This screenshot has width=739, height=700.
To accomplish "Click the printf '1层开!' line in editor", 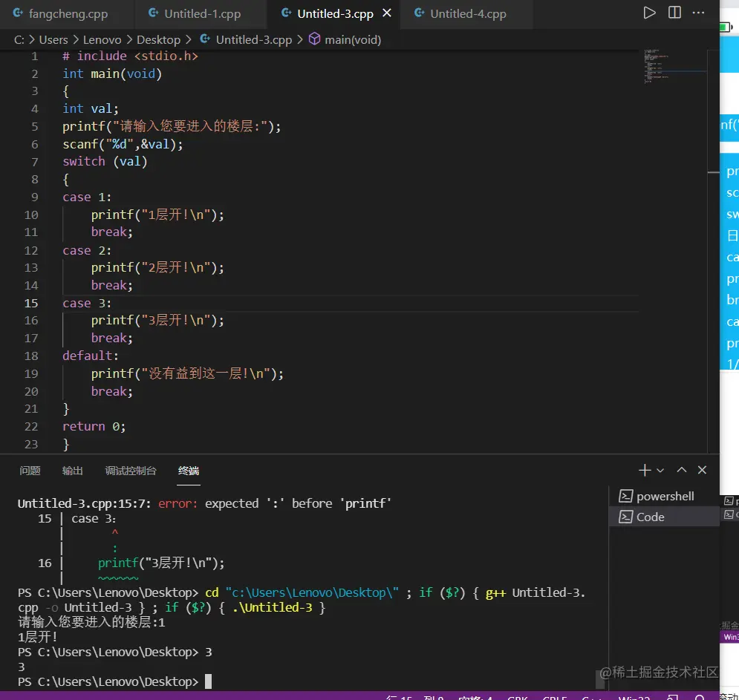I will (157, 215).
